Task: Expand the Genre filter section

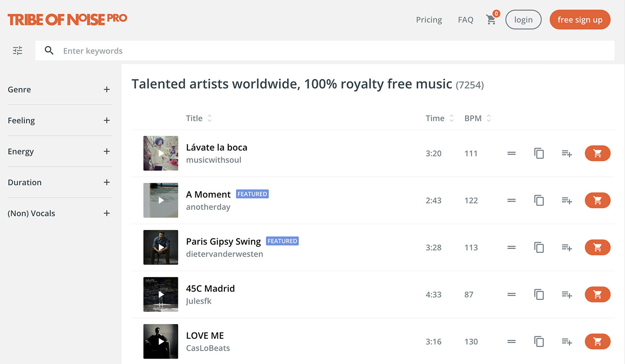Action: pos(107,89)
